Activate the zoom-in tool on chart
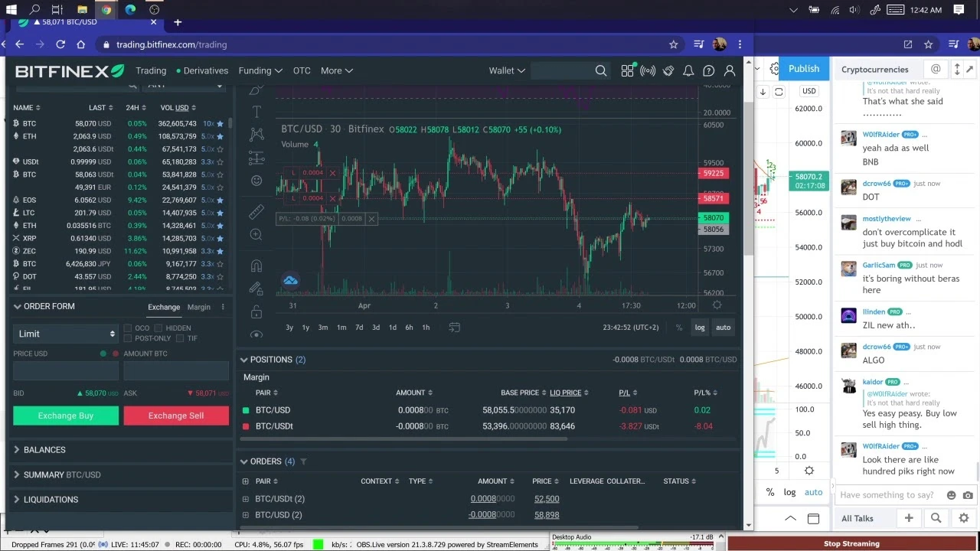 256,235
